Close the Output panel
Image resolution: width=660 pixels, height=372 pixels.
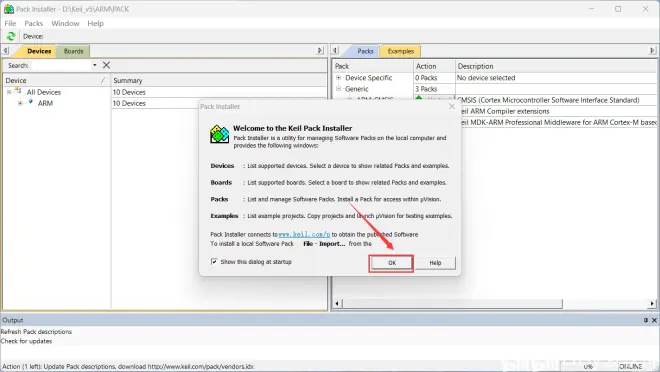(655, 320)
